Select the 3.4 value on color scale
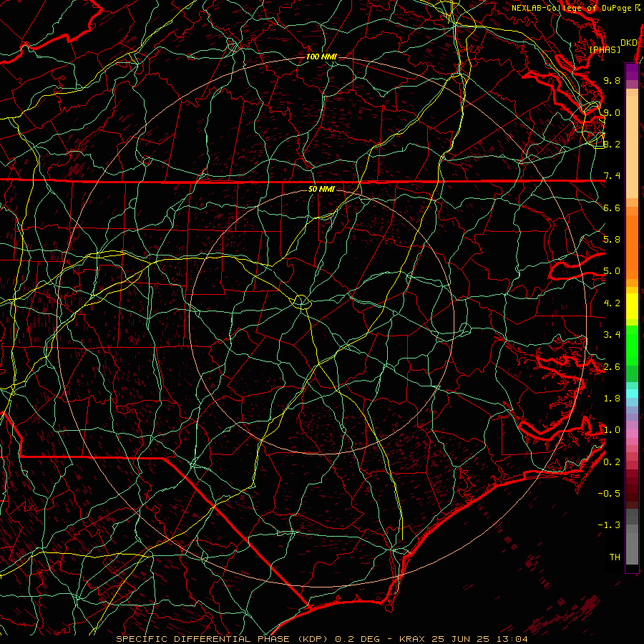Viewport: 644px width, 644px height. [x=612, y=335]
